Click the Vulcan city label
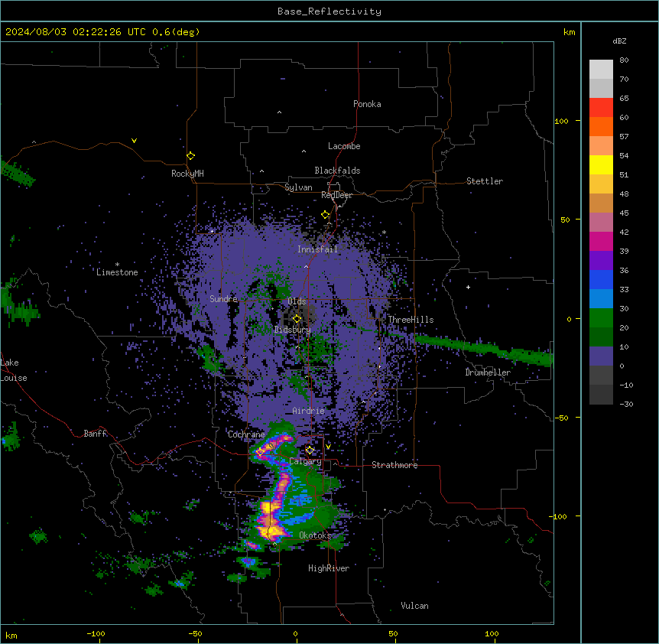This screenshot has height=644, width=659. pos(415,606)
